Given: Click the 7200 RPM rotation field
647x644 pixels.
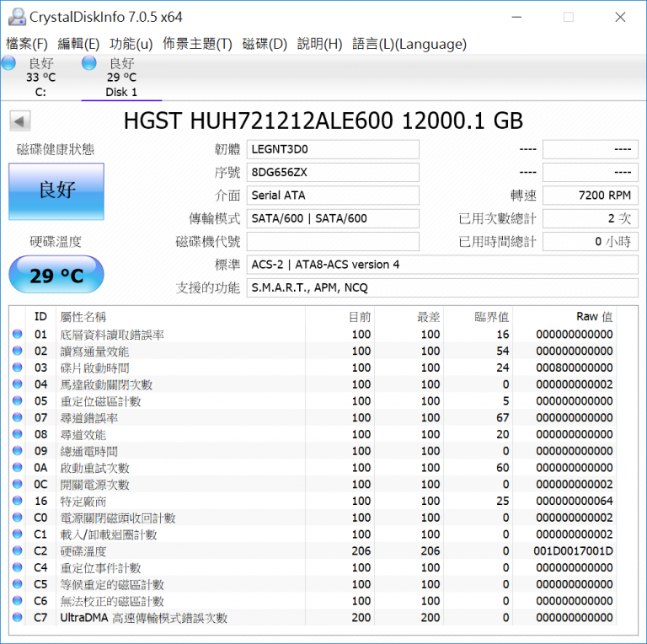Looking at the screenshot, I should [591, 196].
